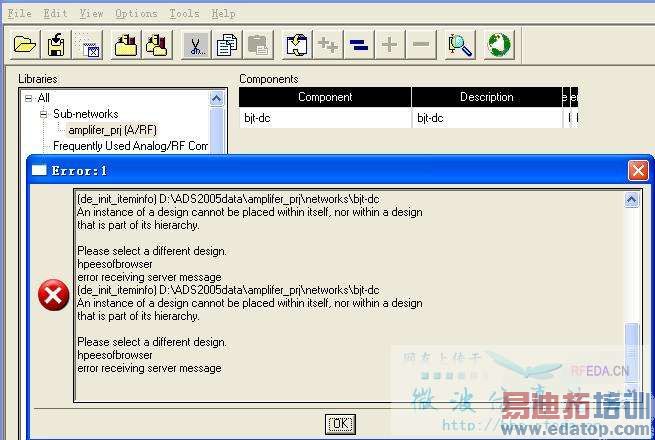
Task: Click the copy documents toolbar icon
Action: point(227,44)
